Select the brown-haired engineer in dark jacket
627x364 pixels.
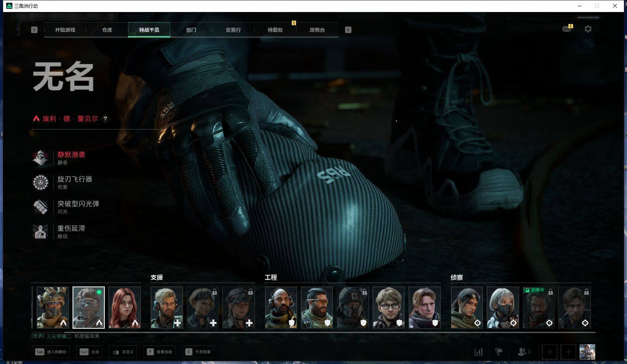coord(424,307)
